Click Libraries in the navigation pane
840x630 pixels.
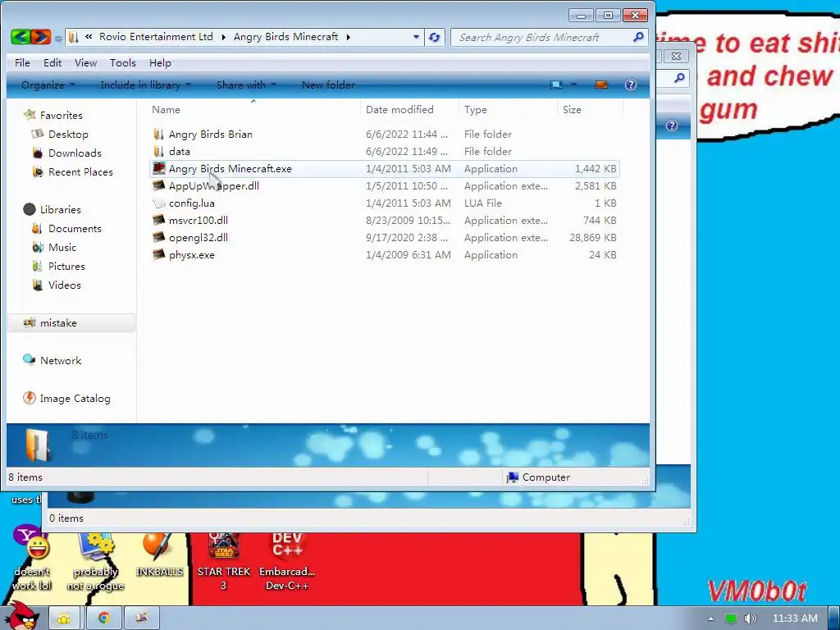point(52,209)
